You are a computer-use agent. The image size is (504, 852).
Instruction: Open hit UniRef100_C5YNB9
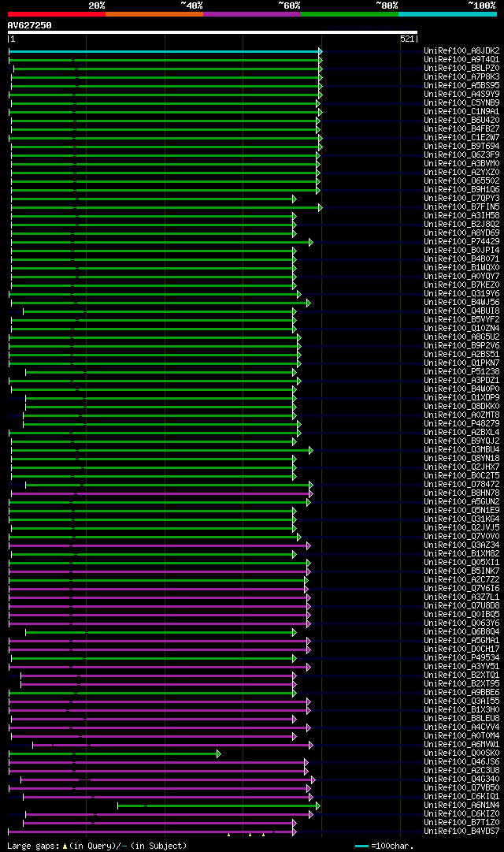point(461,102)
